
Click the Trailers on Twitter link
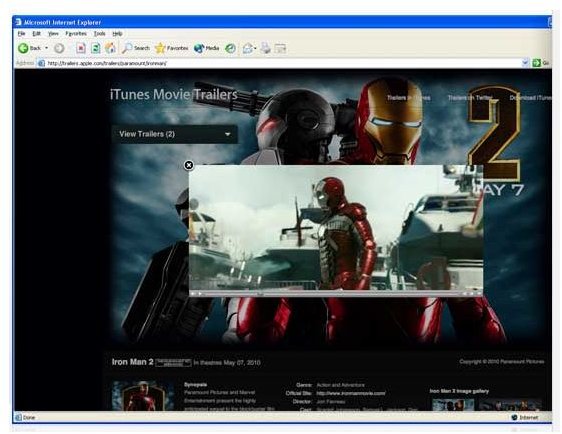(x=470, y=97)
